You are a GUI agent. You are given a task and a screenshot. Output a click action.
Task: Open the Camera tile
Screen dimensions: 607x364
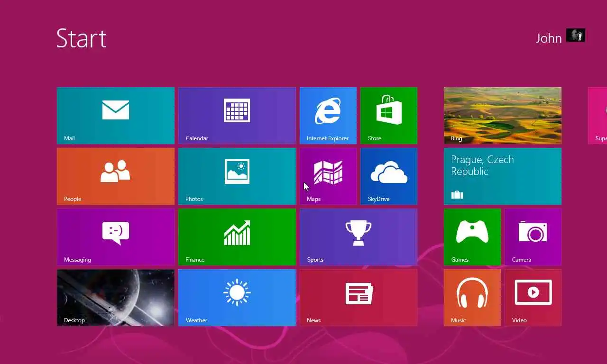point(533,237)
